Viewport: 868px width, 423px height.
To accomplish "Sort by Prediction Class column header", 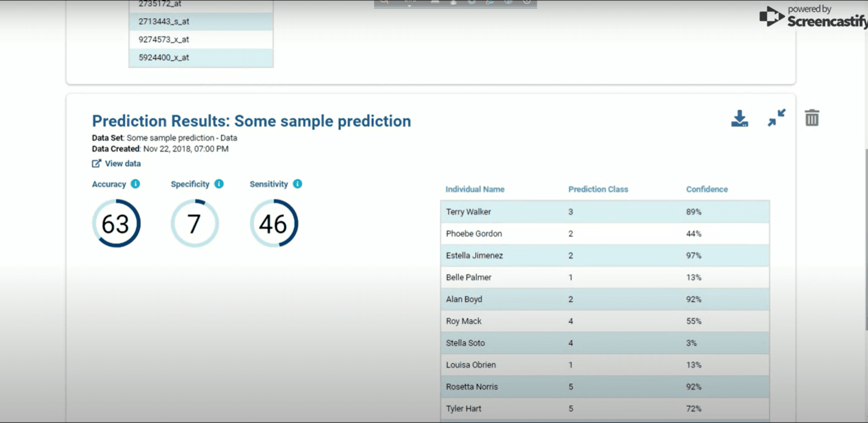I will (598, 189).
